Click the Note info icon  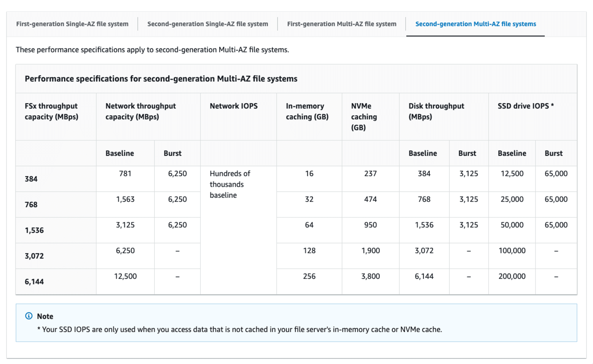(29, 316)
